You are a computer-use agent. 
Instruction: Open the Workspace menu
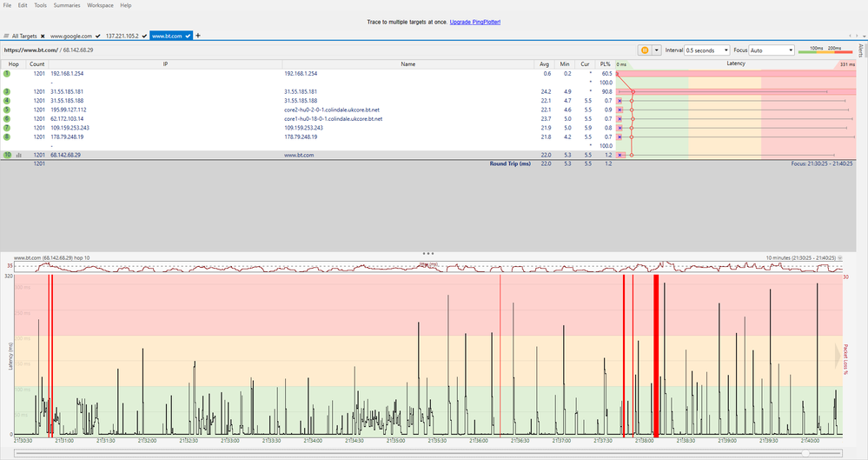100,5
